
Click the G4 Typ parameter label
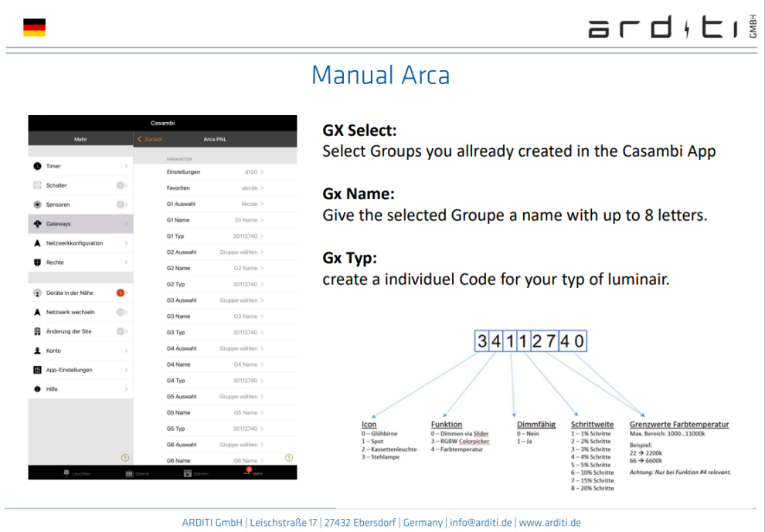(x=175, y=381)
